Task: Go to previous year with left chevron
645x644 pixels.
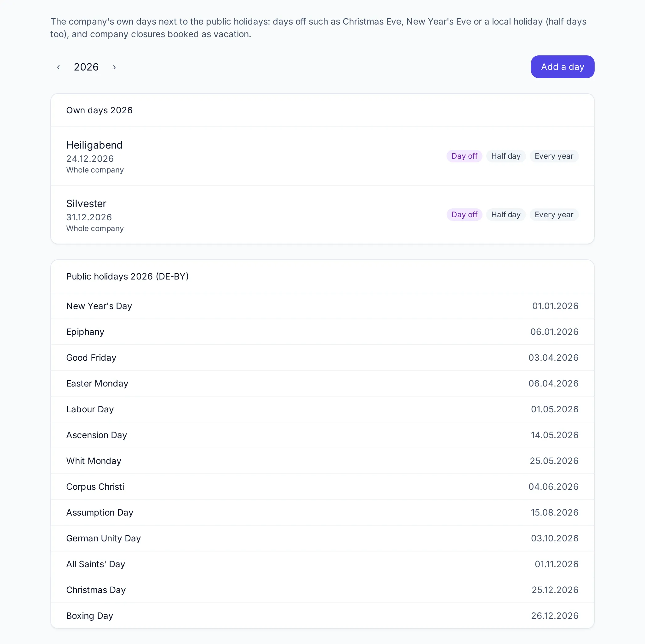Action: pos(59,67)
